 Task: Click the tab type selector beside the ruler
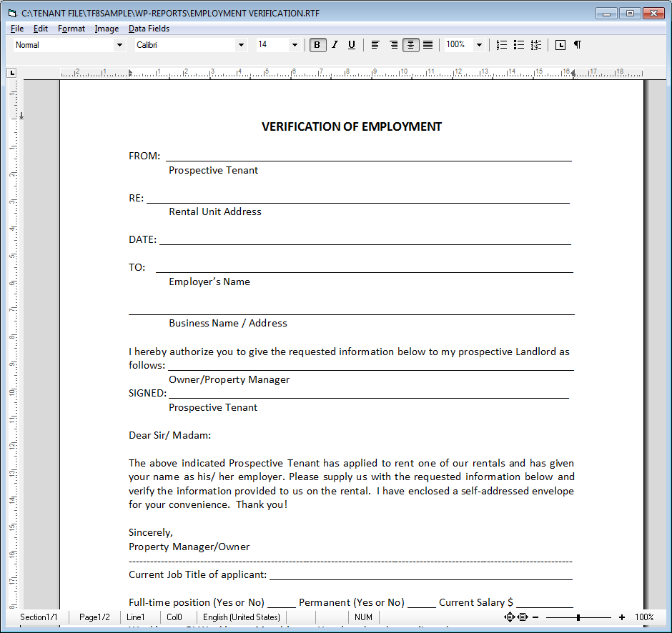point(11,72)
